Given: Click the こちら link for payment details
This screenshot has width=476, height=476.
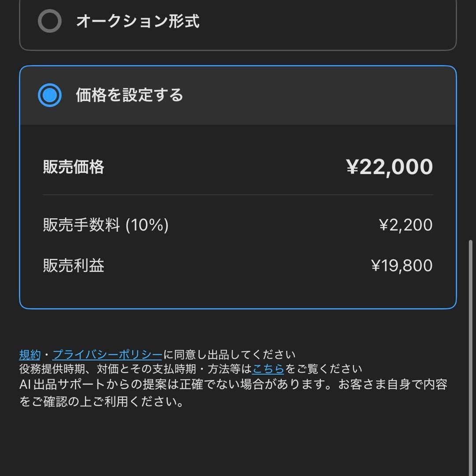Looking at the screenshot, I should coord(268,369).
